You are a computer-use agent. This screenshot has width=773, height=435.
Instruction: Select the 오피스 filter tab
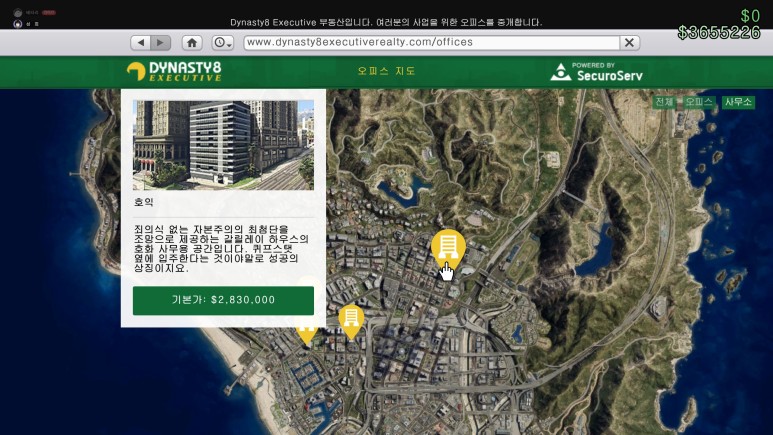point(699,102)
